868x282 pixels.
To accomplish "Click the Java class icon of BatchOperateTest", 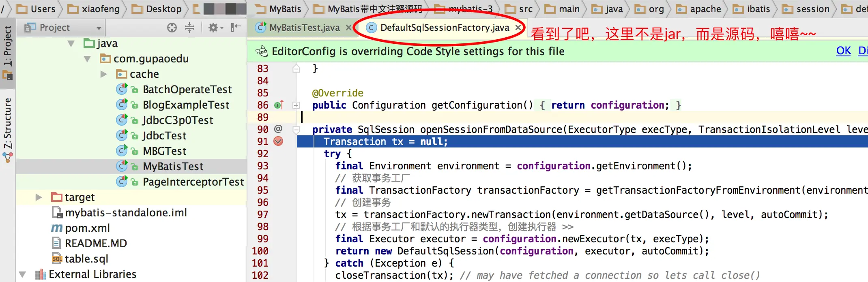I will click(x=122, y=89).
